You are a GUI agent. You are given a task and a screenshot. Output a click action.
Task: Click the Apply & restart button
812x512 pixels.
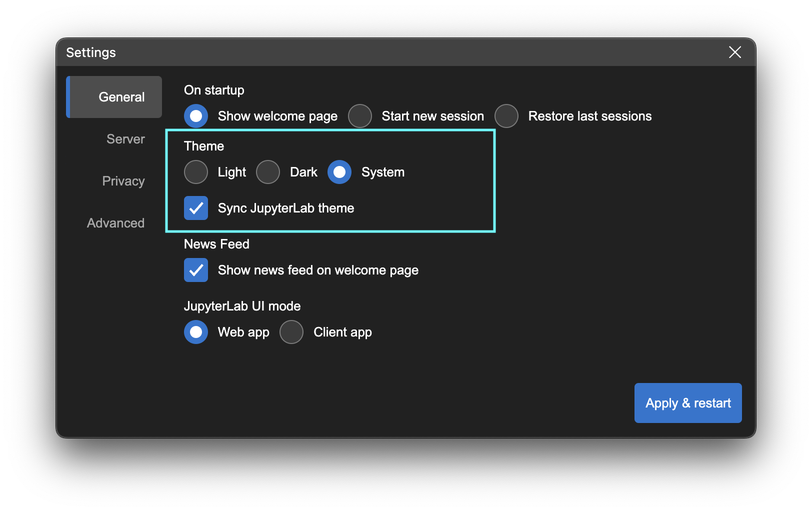688,403
